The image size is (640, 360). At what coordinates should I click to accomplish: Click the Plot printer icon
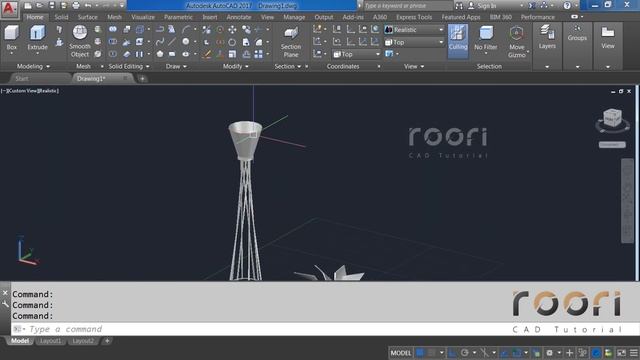(x=76, y=6)
